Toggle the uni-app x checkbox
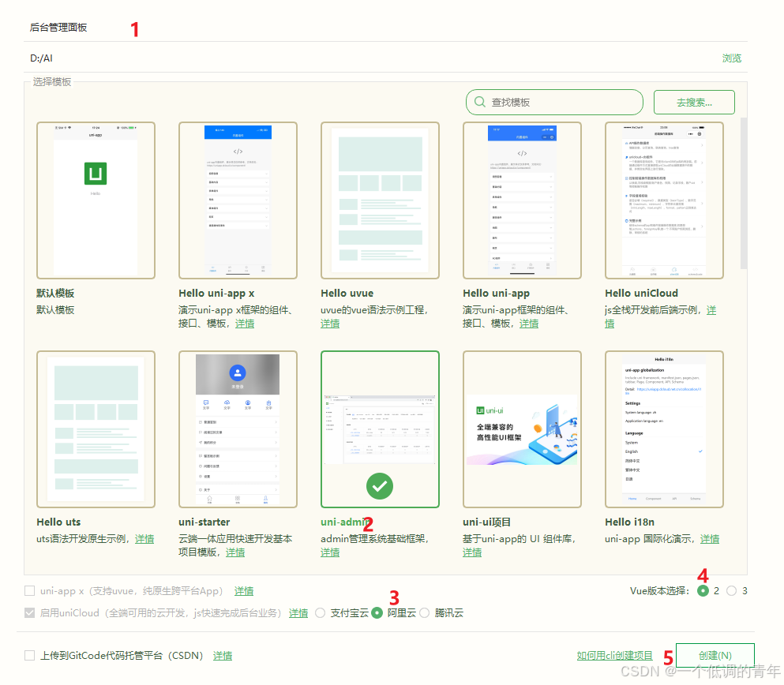Screen dimensions: 784x685 pyautogui.click(x=29, y=591)
